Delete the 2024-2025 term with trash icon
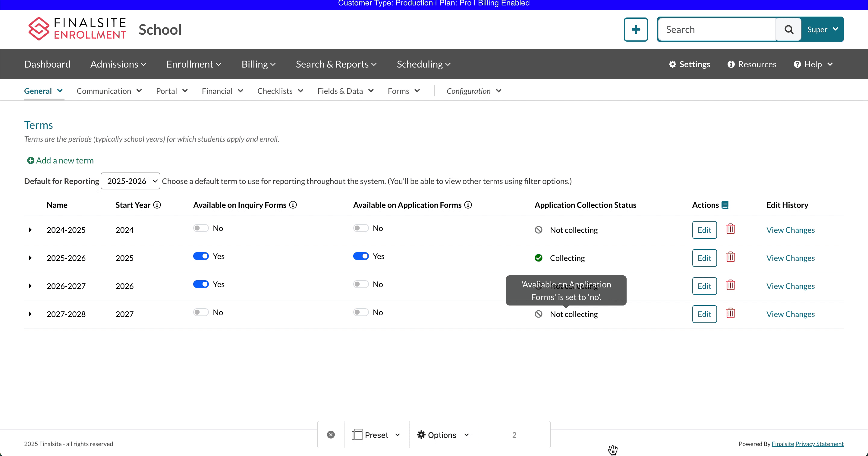868x456 pixels. 730,229
